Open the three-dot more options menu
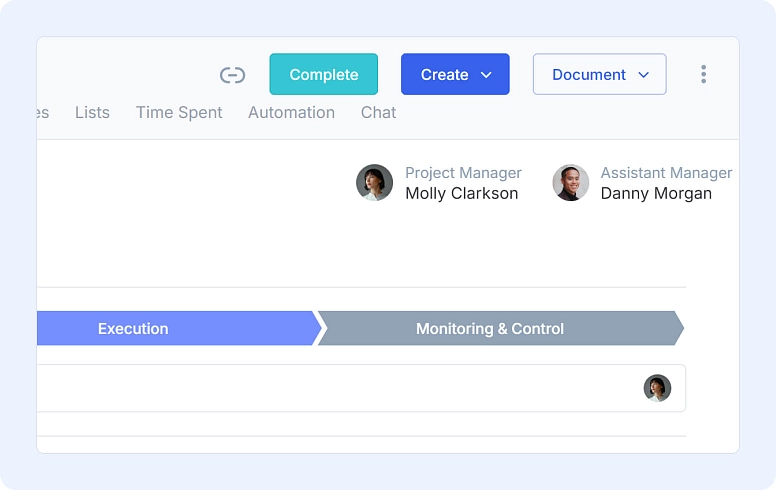The height and width of the screenshot is (490, 776). coord(703,74)
